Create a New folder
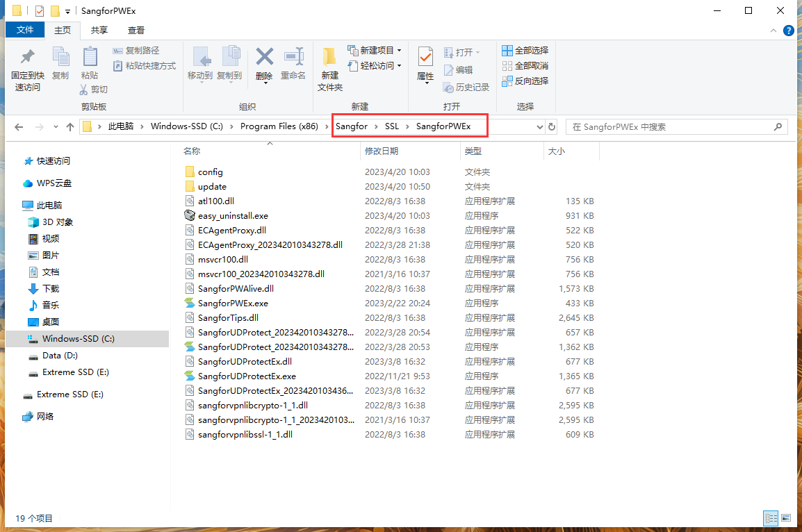 (x=330, y=69)
